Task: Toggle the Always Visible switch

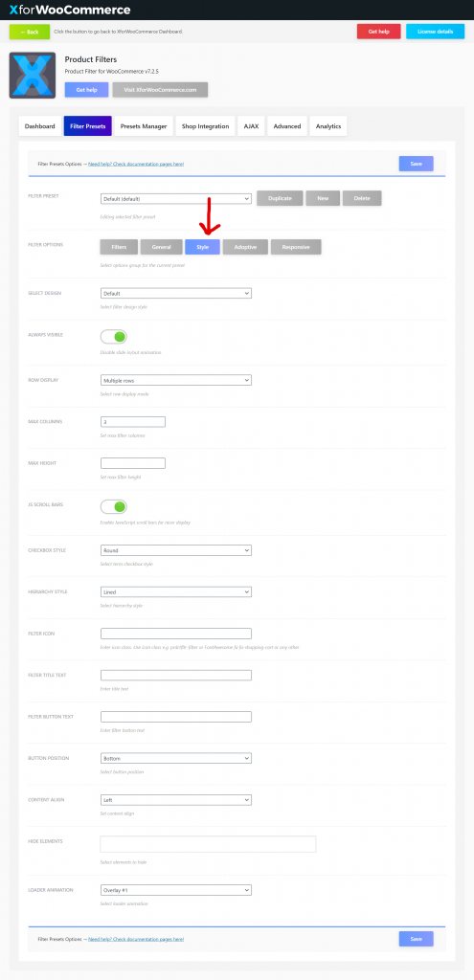Action: tap(113, 337)
